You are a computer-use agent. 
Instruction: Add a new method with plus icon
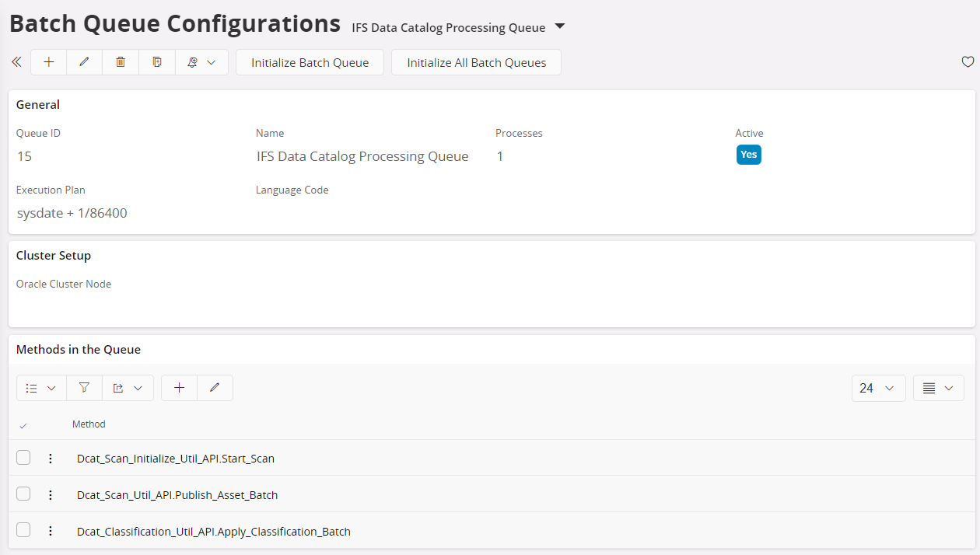(179, 388)
